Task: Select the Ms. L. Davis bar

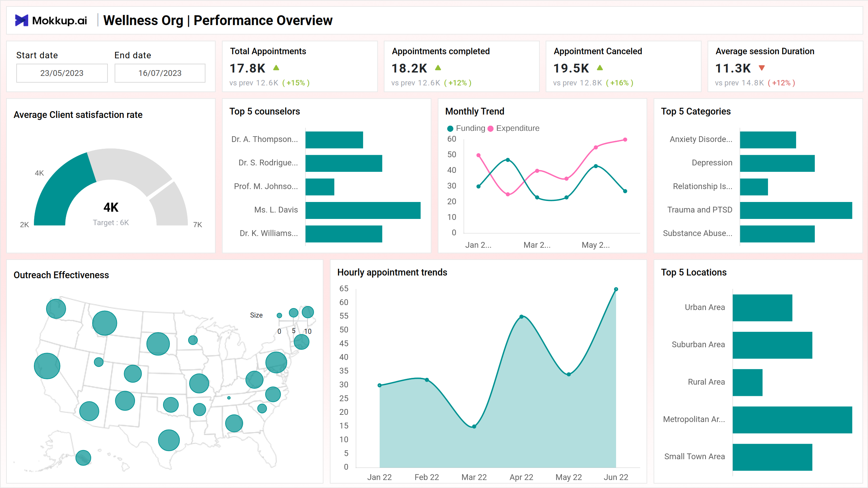Action: pyautogui.click(x=363, y=210)
